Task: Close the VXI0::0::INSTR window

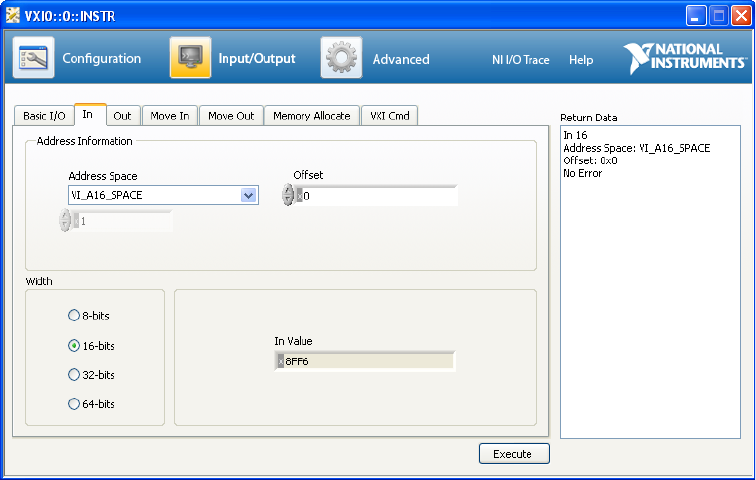Action: [741, 15]
